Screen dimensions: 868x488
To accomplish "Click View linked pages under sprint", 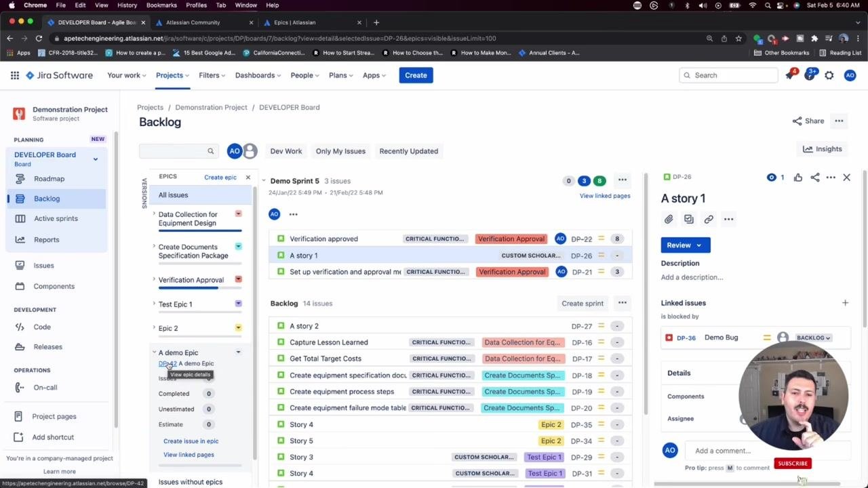I will click(605, 196).
